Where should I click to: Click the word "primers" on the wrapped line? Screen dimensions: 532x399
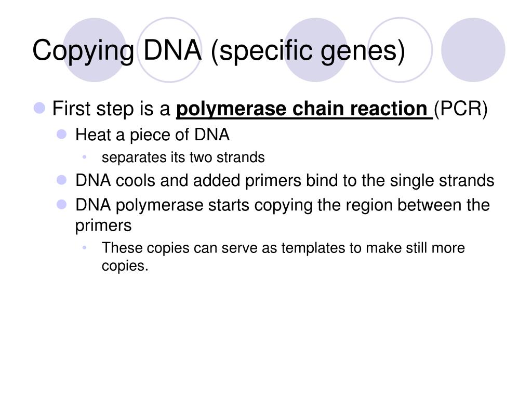pyautogui.click(x=103, y=225)
